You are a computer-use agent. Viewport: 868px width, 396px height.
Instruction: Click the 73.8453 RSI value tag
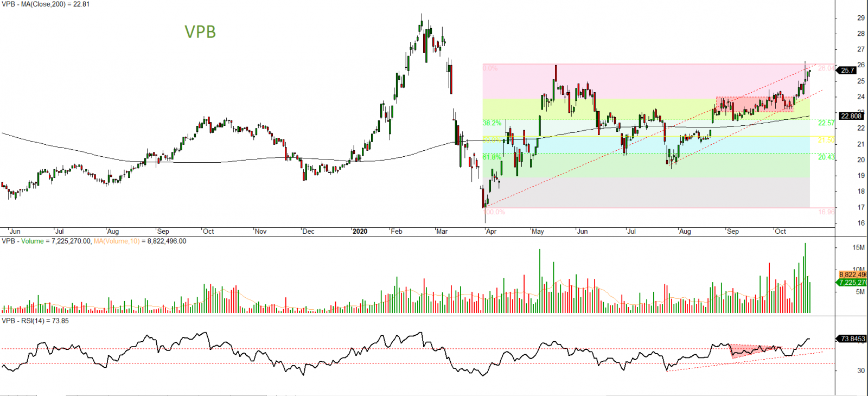click(x=851, y=339)
